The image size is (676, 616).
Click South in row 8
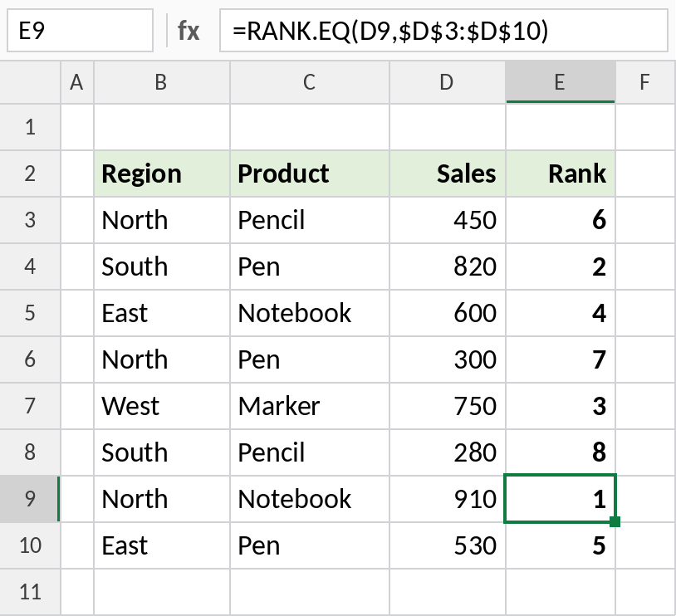point(162,452)
